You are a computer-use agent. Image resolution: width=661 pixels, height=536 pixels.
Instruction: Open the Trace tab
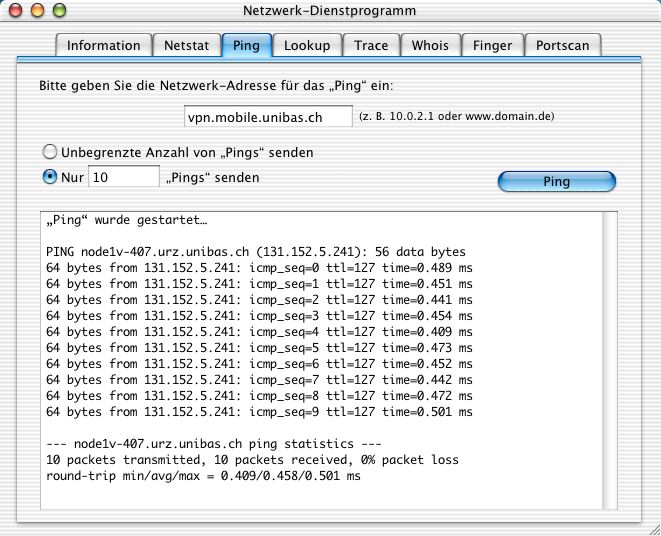point(371,45)
